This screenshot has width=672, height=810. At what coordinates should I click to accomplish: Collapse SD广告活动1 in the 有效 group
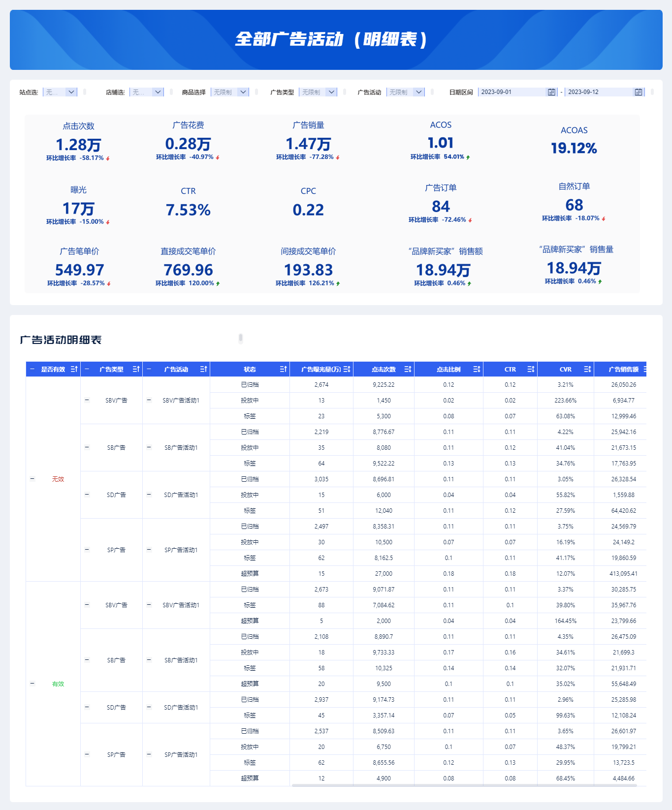pyautogui.click(x=149, y=707)
